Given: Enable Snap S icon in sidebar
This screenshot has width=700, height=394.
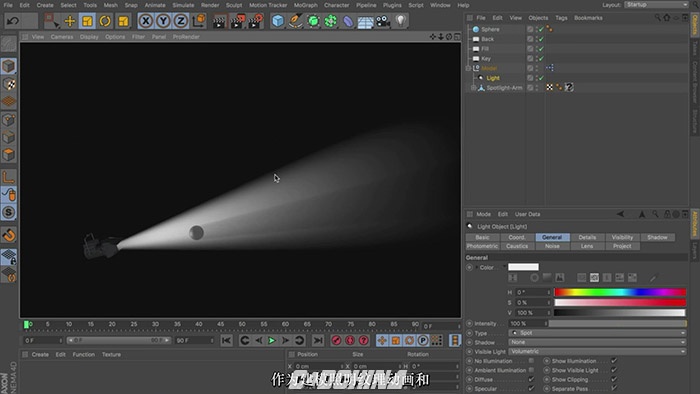Looking at the screenshot, I should pyautogui.click(x=8, y=212).
